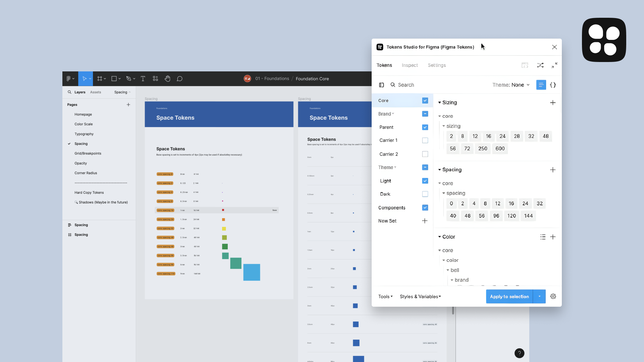Open the Styles & Variables menu
Screen dimensions: 644x362
pos(420,296)
